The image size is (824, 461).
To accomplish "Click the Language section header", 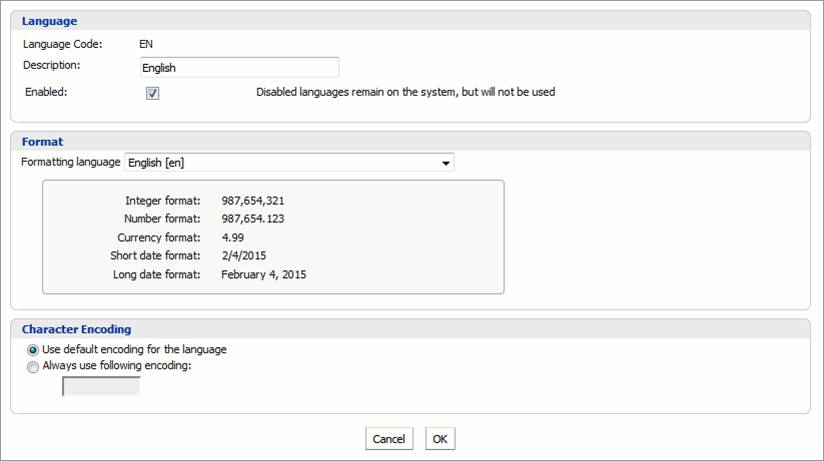I will [x=50, y=20].
